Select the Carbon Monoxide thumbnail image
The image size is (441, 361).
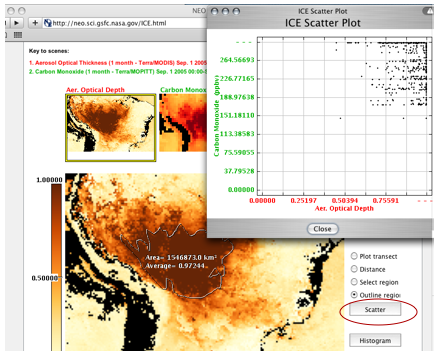tap(183, 123)
